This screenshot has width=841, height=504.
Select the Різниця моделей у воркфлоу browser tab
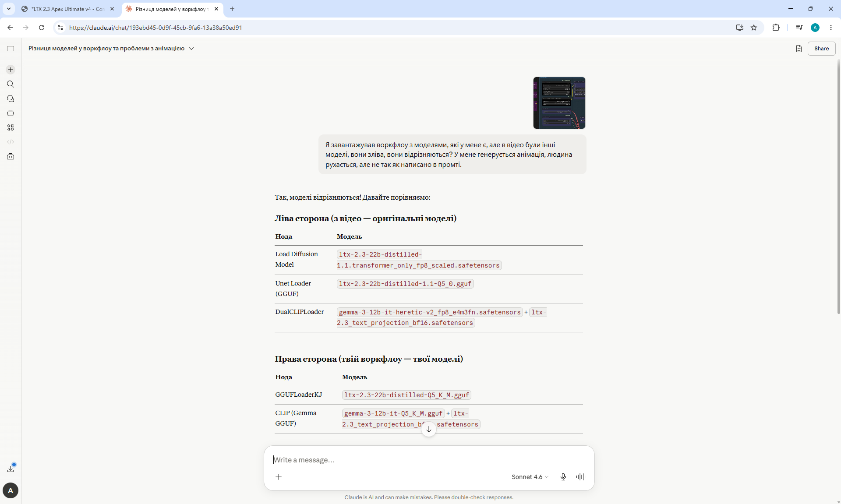pyautogui.click(x=171, y=9)
